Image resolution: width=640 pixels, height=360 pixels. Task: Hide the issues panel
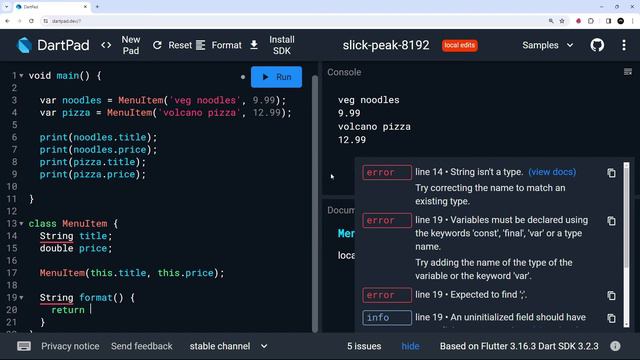click(410, 346)
